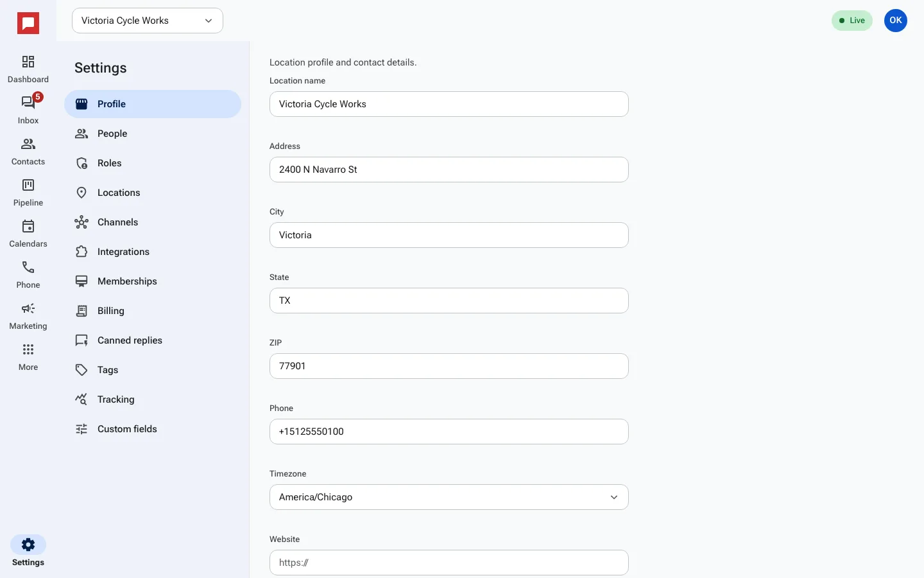The height and width of the screenshot is (578, 924).
Task: Open the More apps grid icon
Action: click(28, 349)
